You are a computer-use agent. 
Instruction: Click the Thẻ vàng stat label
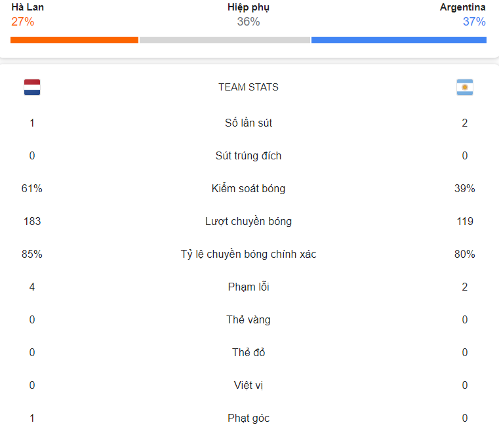[x=249, y=319]
